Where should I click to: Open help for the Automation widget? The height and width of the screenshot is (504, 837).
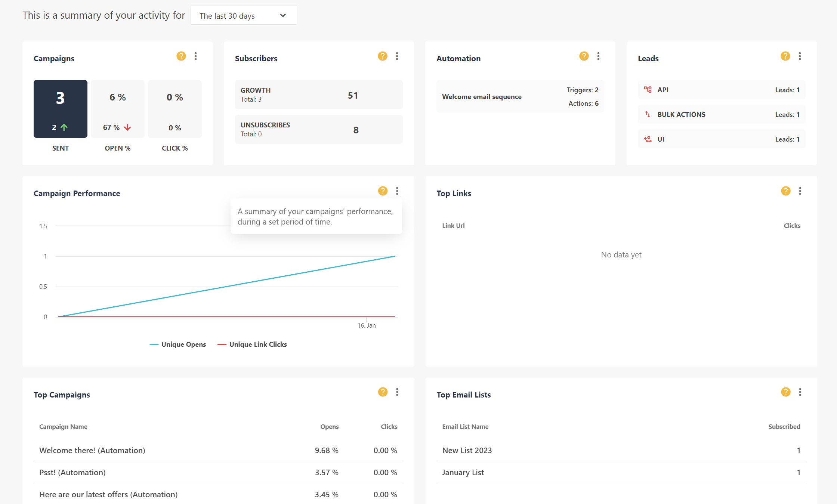[x=583, y=56]
